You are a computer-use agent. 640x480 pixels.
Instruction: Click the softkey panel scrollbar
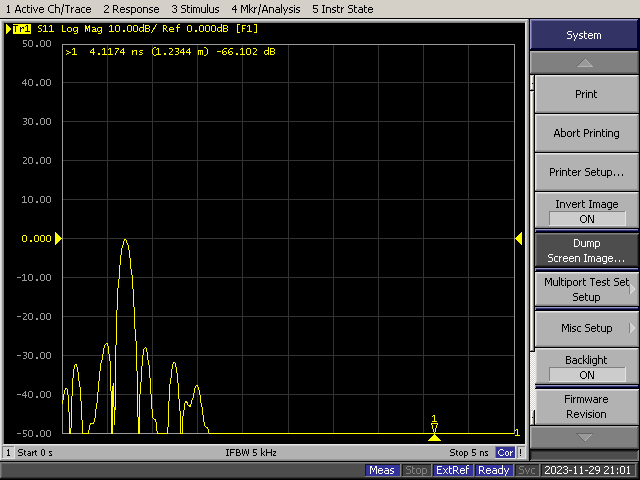pos(532,249)
